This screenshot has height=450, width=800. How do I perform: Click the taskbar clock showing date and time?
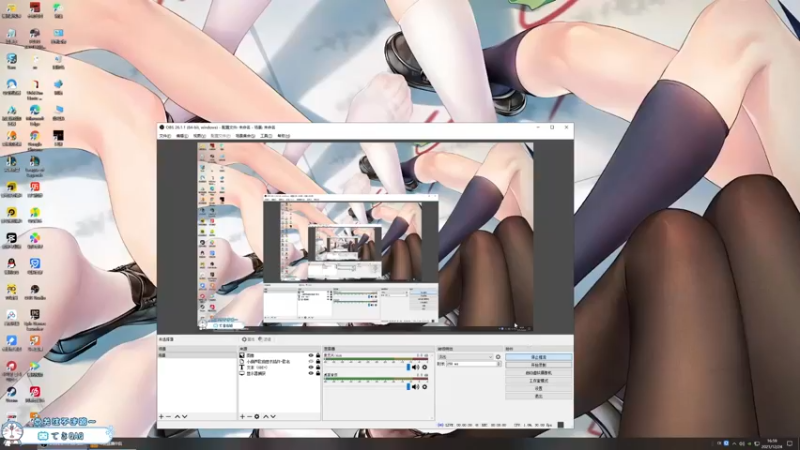(772, 443)
